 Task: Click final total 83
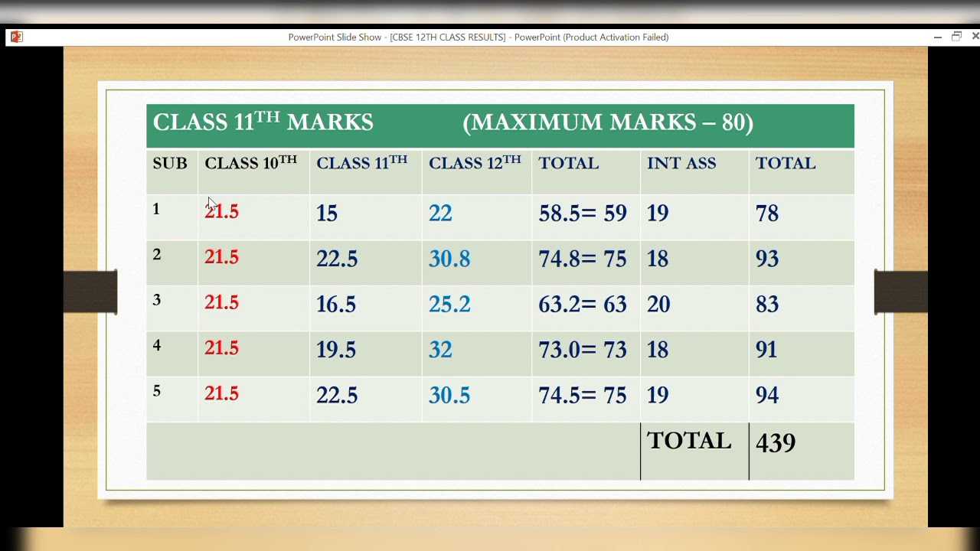click(x=767, y=305)
